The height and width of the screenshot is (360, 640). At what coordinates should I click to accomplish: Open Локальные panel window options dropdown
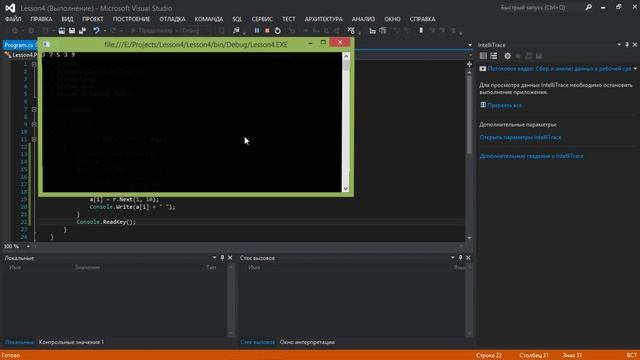tap(214, 258)
